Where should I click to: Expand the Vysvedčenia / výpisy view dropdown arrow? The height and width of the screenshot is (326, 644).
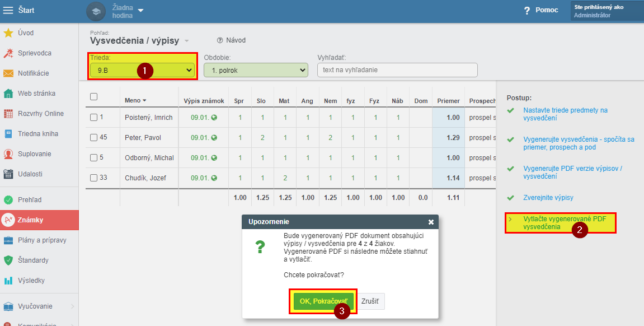pyautogui.click(x=187, y=41)
